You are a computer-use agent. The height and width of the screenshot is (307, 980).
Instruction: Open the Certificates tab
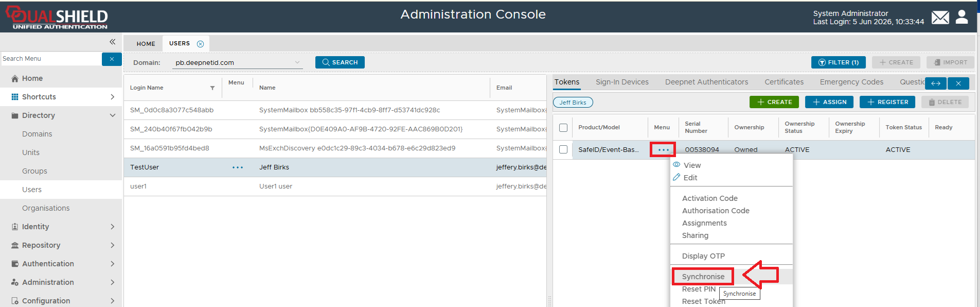click(784, 82)
